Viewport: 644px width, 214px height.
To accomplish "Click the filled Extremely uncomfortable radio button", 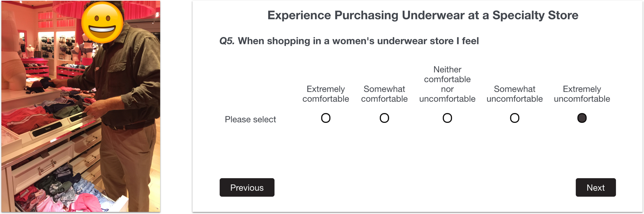I will [x=582, y=118].
